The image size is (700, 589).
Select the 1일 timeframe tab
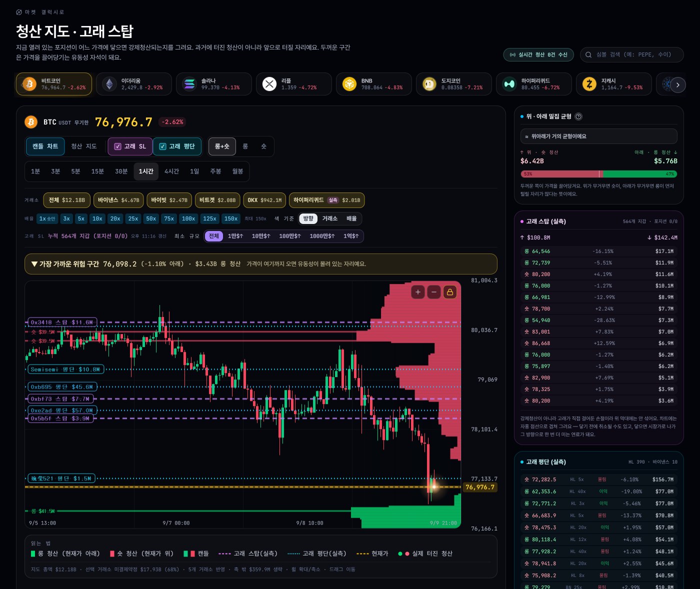click(x=194, y=171)
